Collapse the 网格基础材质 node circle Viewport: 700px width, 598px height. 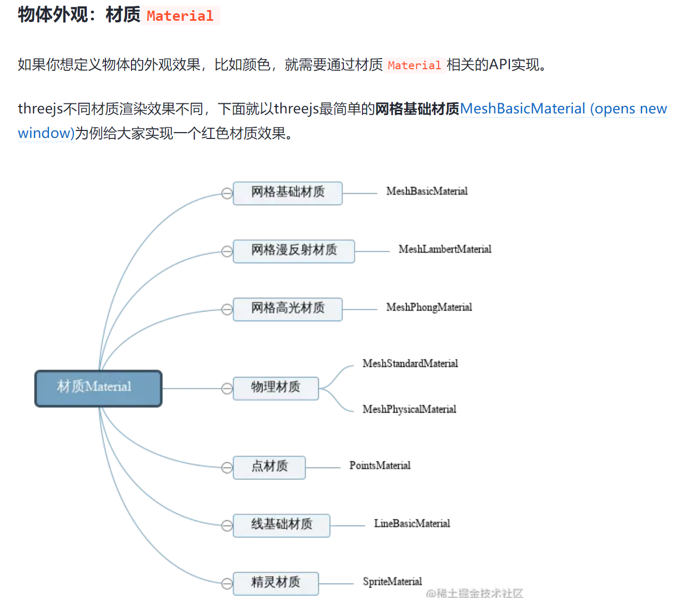[x=227, y=193]
